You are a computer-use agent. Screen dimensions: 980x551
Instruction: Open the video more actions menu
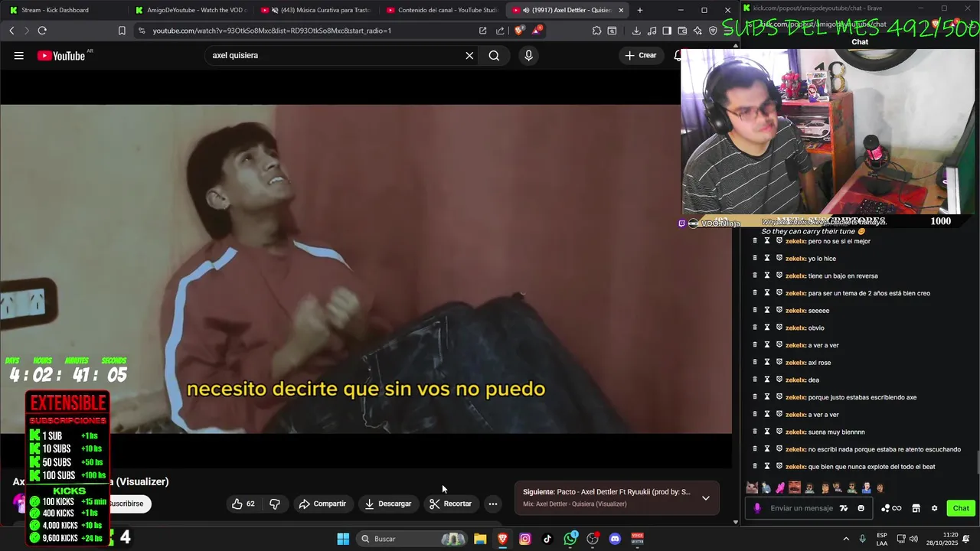click(493, 504)
